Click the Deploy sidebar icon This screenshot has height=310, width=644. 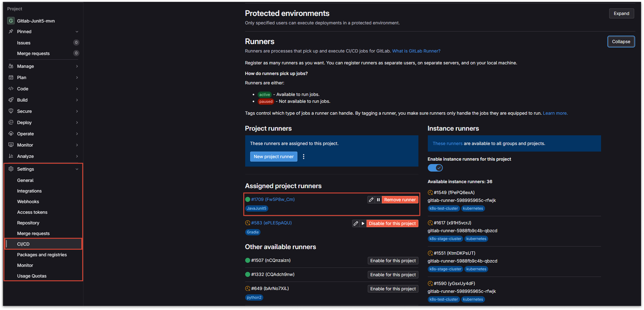tap(11, 122)
